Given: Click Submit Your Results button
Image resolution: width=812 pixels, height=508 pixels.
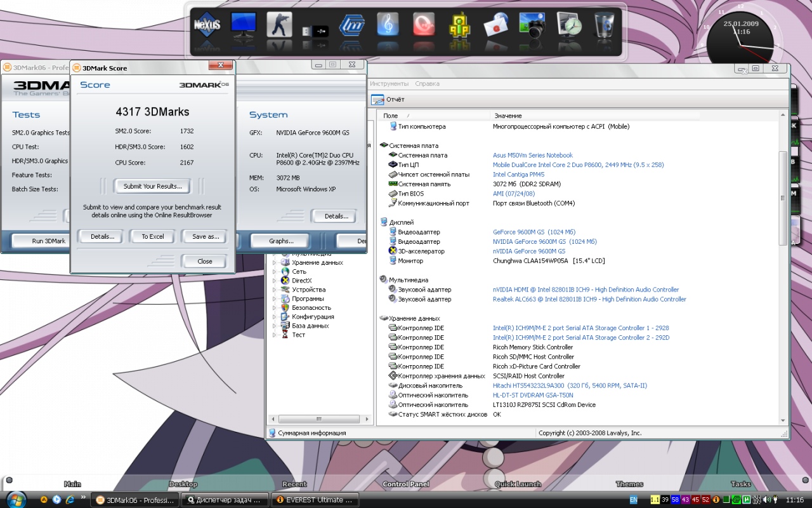Looking at the screenshot, I should point(152,186).
